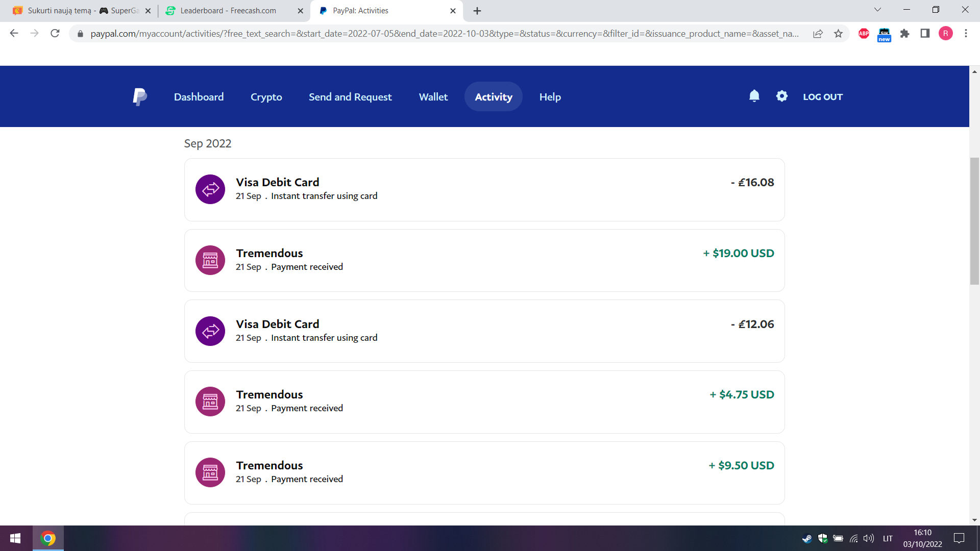Click the Chrome taskbar icon

click(48, 538)
